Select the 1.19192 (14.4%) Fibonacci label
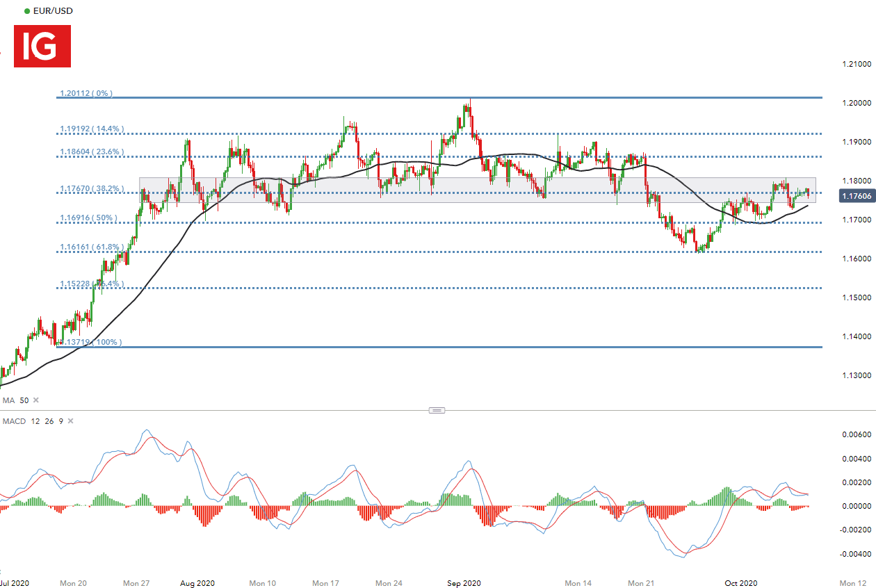The height and width of the screenshot is (588, 876). [x=92, y=129]
